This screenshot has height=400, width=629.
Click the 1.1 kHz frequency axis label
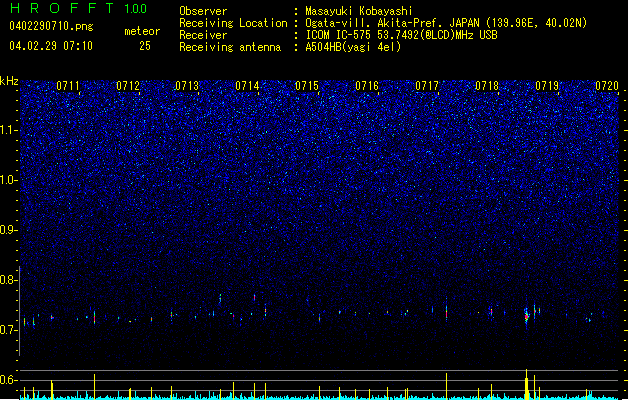(8, 130)
